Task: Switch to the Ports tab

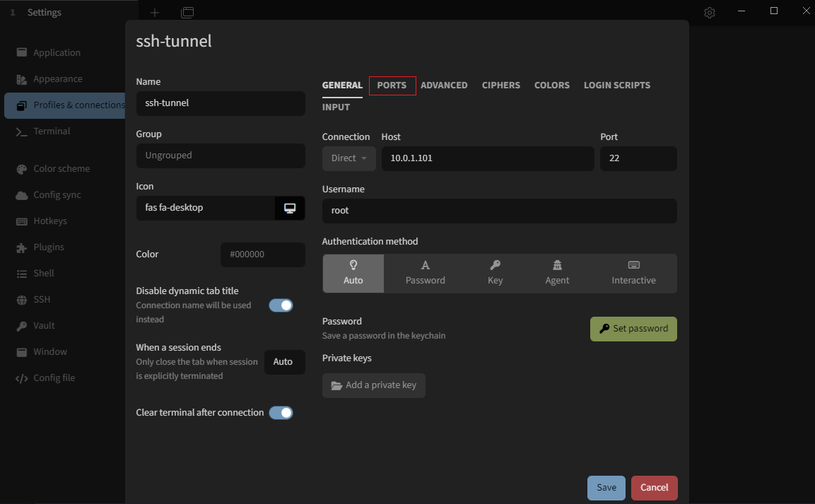Action: 392,86
